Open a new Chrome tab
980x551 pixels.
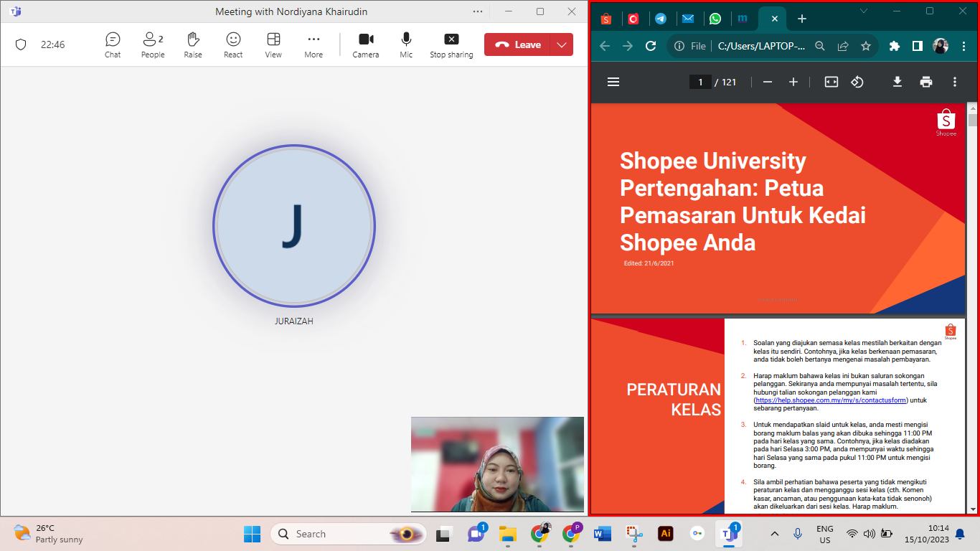(x=802, y=19)
